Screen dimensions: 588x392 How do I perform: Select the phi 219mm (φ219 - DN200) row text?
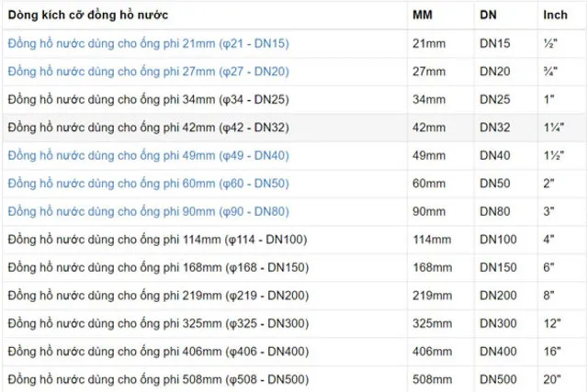click(157, 296)
